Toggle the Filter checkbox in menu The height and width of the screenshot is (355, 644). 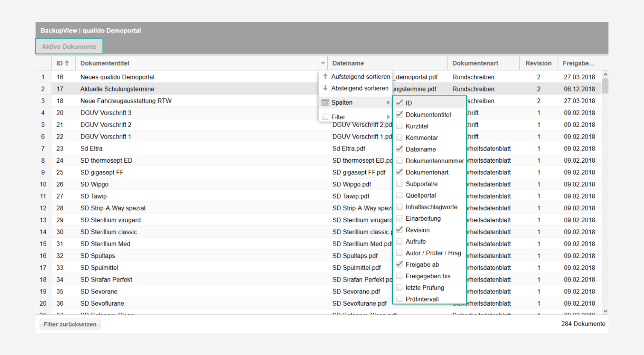[325, 117]
